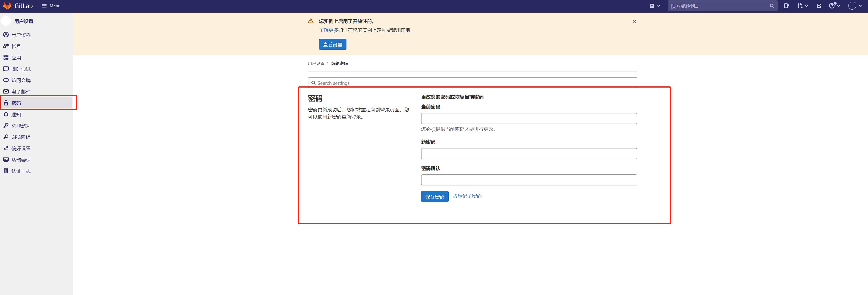Click the 编辑密码 breadcrumb
Image resolution: width=868 pixels, height=295 pixels.
point(339,63)
